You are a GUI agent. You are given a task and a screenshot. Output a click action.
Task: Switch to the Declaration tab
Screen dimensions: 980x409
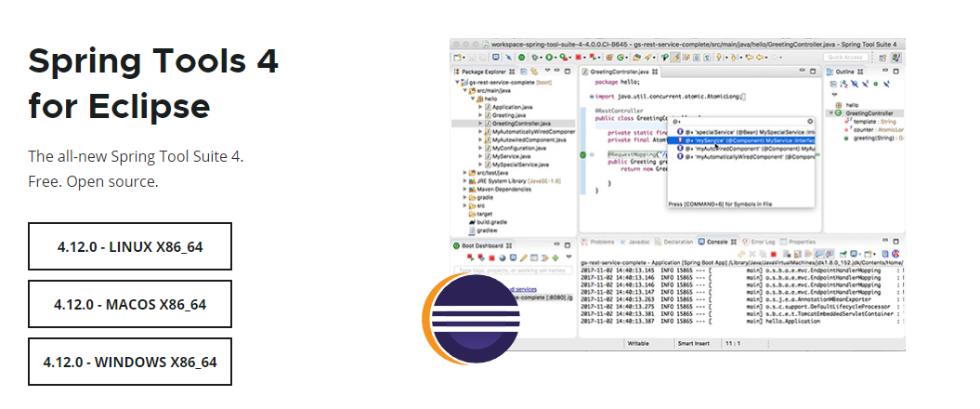coord(673,242)
